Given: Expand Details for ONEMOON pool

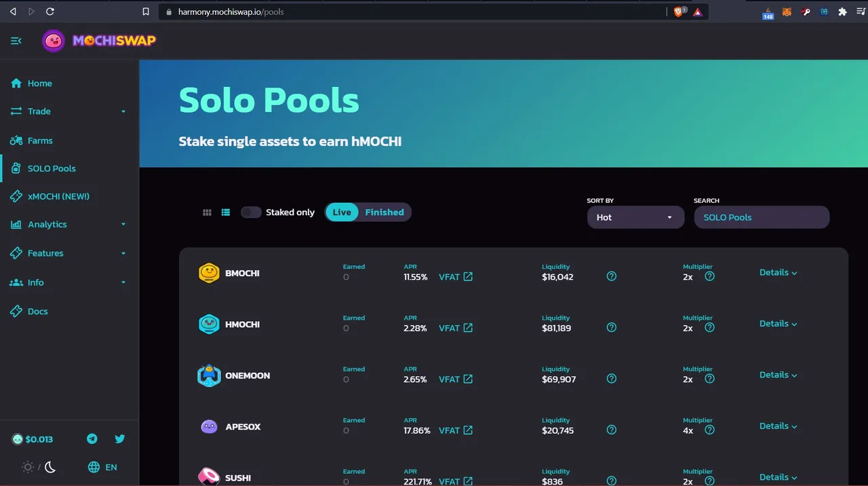Looking at the screenshot, I should point(778,375).
